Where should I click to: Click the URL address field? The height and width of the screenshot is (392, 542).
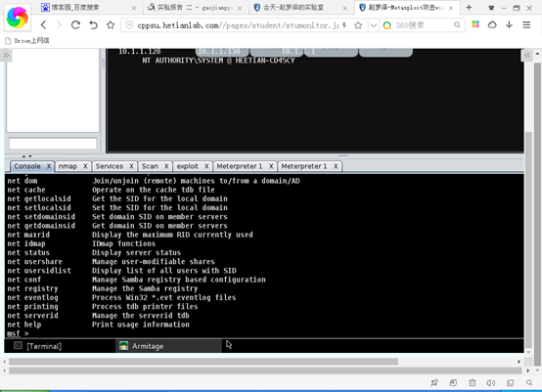coord(238,25)
